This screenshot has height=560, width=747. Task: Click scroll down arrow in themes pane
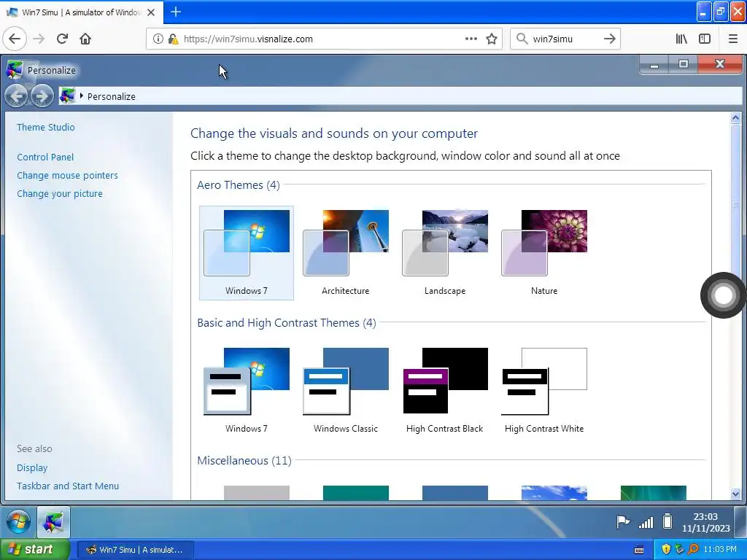pos(735,494)
